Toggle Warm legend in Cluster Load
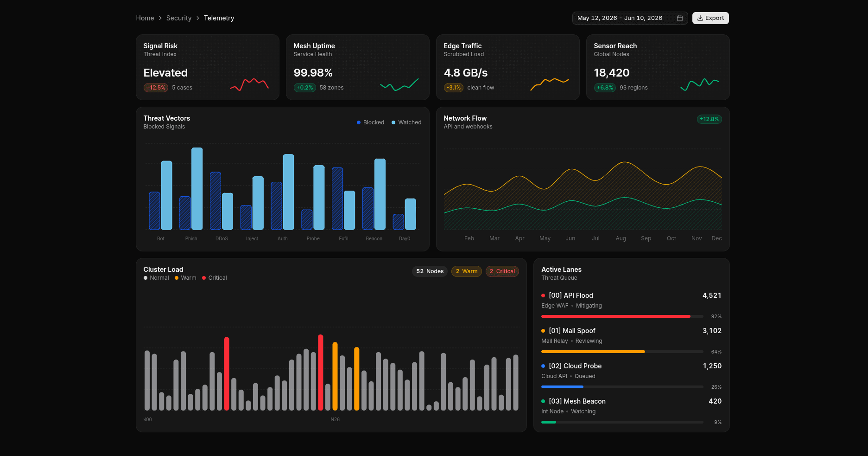This screenshot has height=456, width=868. [x=185, y=278]
